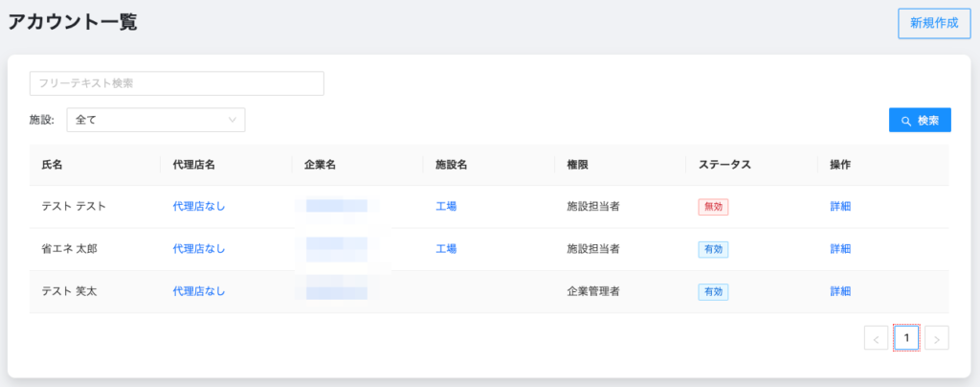Viewport: 980px width, 387px height.
Task: Click 有効 status tag for テスト 笑太
Action: pyautogui.click(x=713, y=291)
